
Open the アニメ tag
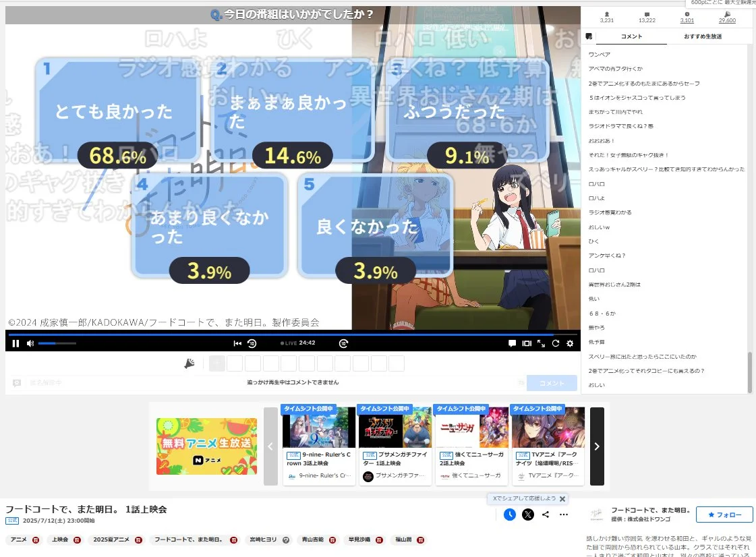point(19,539)
